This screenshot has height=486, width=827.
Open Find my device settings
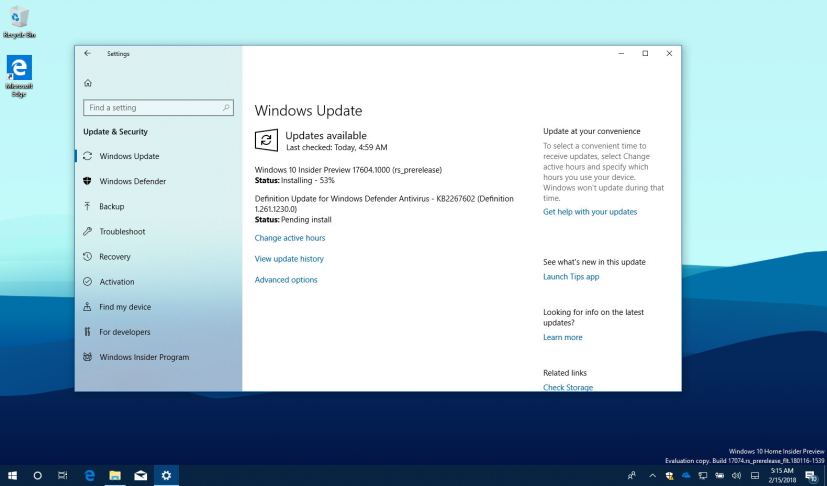[x=158, y=307]
